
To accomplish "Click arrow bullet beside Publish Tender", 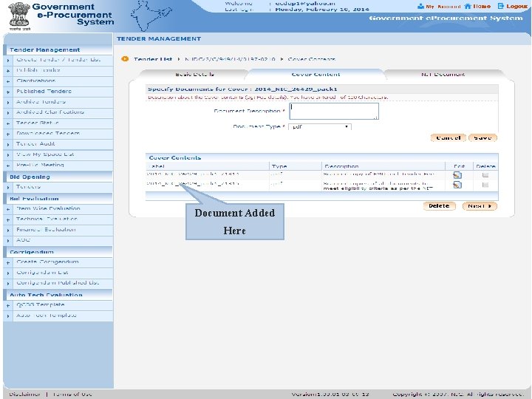I will pos(8,71).
